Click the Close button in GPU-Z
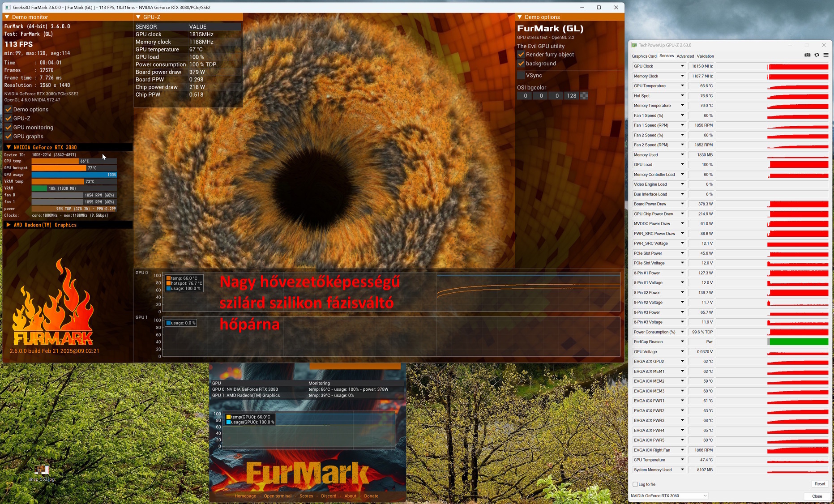Image resolution: width=834 pixels, height=504 pixels. (x=817, y=496)
